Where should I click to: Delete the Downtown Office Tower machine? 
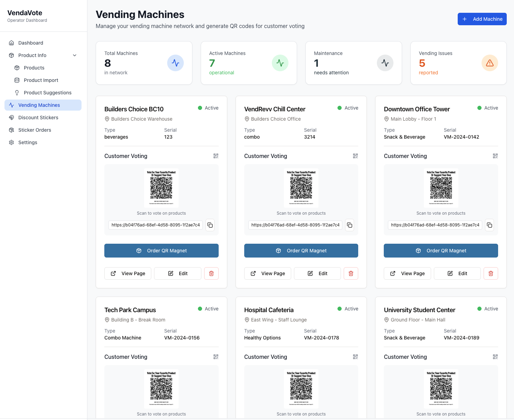491,273
